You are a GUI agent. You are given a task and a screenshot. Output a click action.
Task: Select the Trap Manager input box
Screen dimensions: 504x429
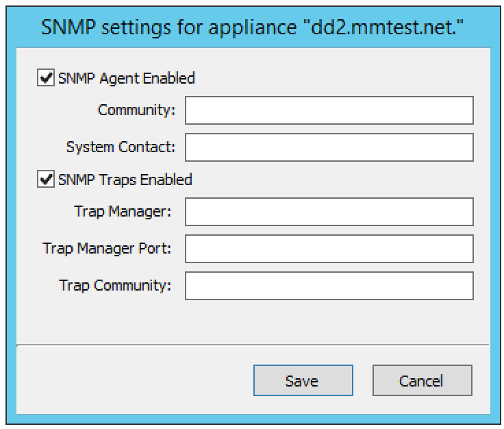(x=329, y=212)
